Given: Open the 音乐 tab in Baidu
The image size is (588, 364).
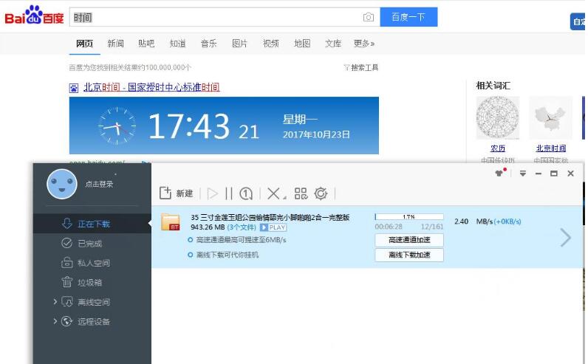Looking at the screenshot, I should point(208,44).
